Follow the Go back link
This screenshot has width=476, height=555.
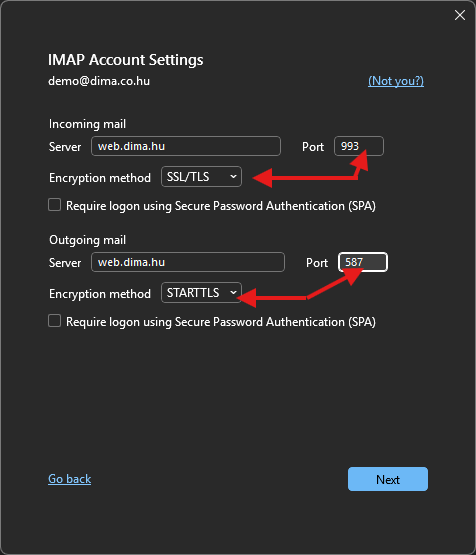(70, 479)
